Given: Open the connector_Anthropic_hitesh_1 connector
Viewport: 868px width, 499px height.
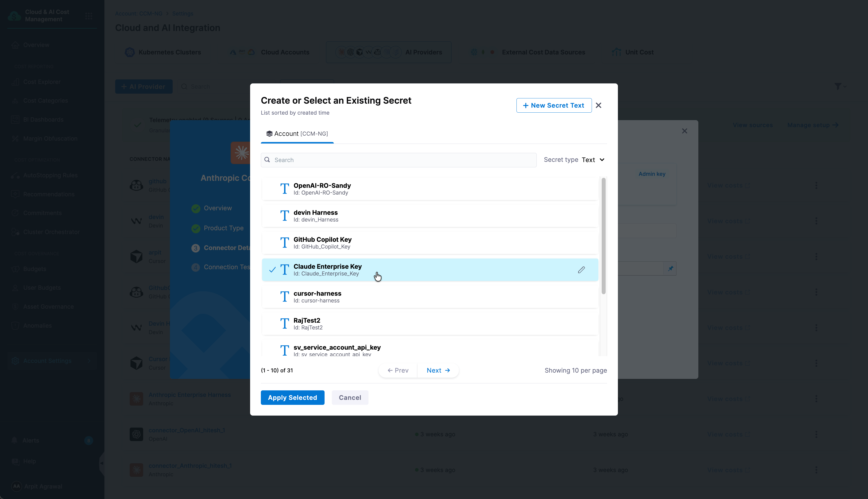Looking at the screenshot, I should [190, 466].
